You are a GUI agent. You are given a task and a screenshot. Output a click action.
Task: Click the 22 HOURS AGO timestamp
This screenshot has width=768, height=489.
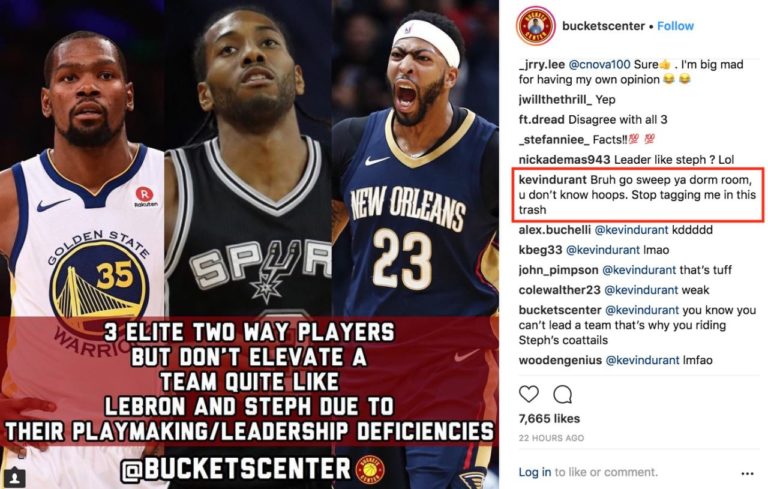pos(552,438)
